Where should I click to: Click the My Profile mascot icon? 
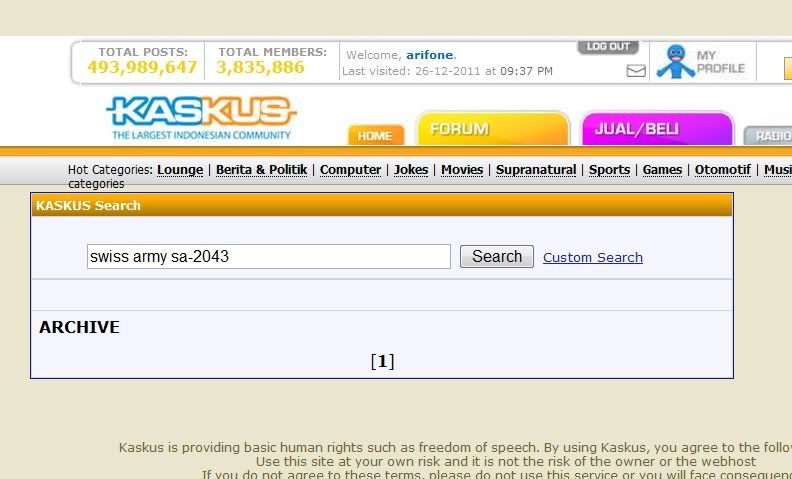675,62
